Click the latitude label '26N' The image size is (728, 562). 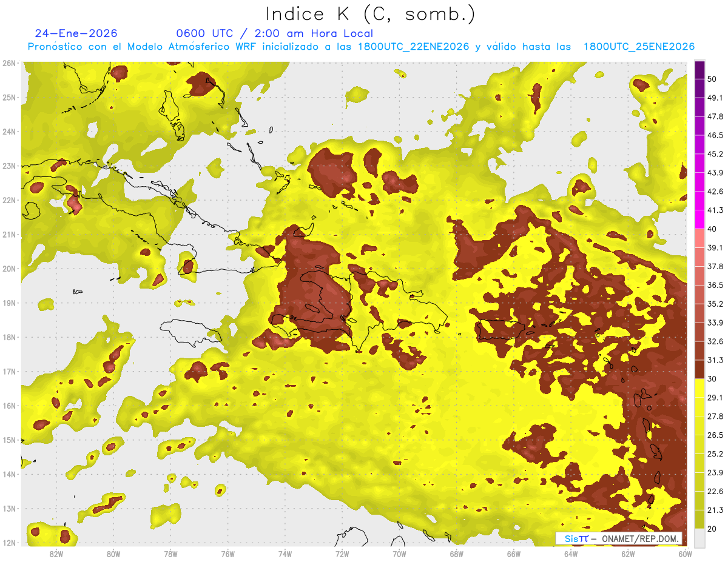(x=9, y=63)
